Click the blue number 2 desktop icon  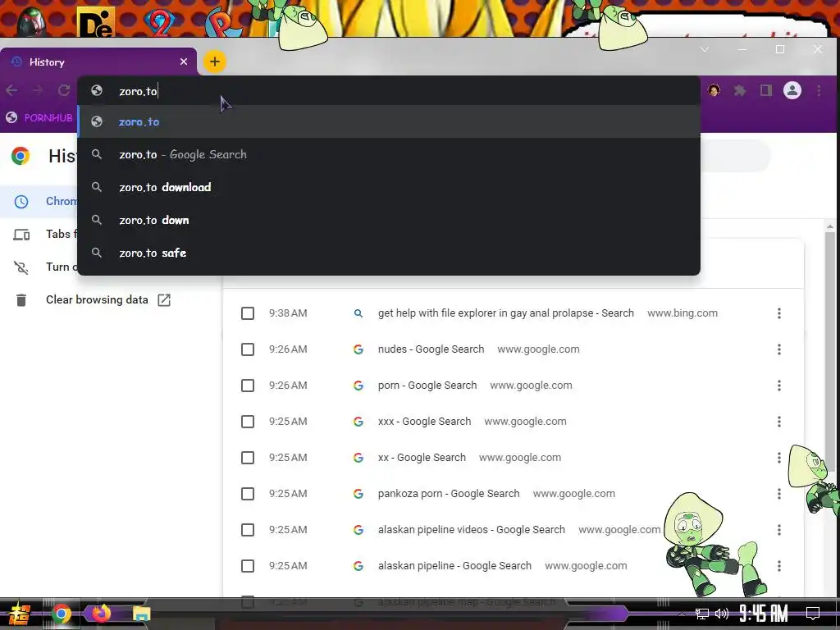pyautogui.click(x=158, y=21)
